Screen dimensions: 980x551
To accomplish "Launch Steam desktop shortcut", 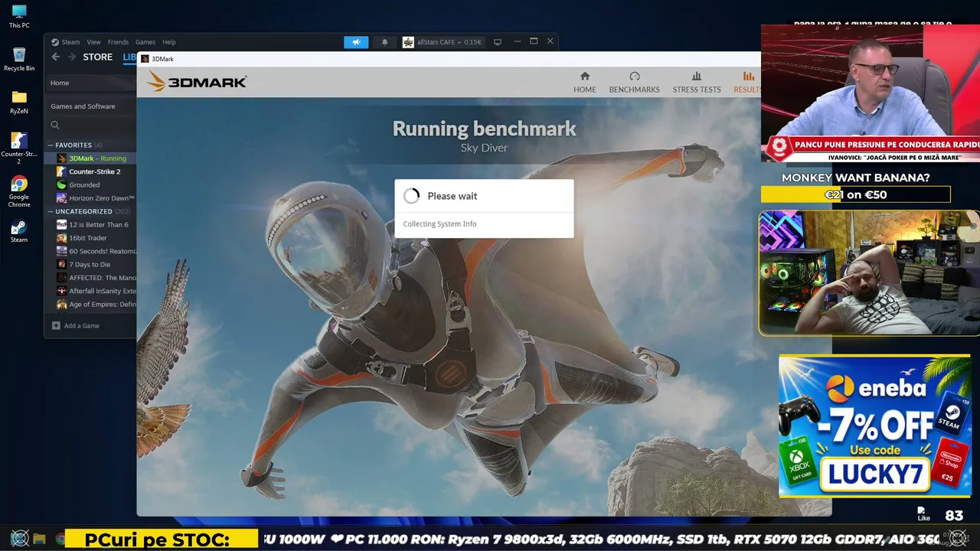I will (x=19, y=232).
